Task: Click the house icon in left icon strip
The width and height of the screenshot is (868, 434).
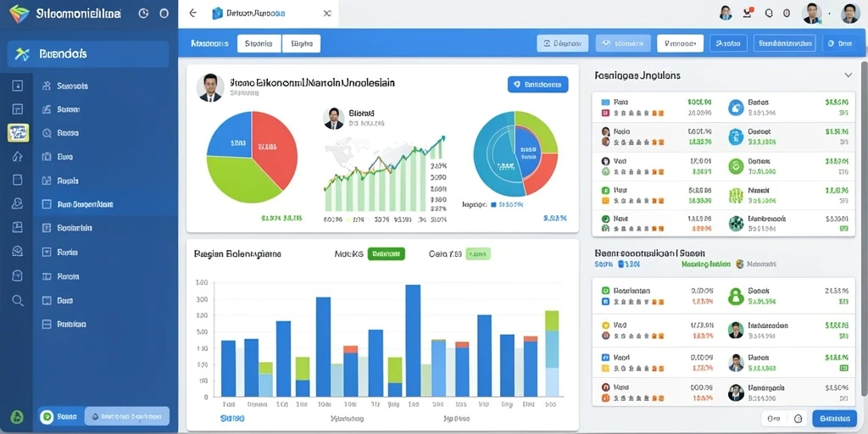Action: tap(17, 157)
